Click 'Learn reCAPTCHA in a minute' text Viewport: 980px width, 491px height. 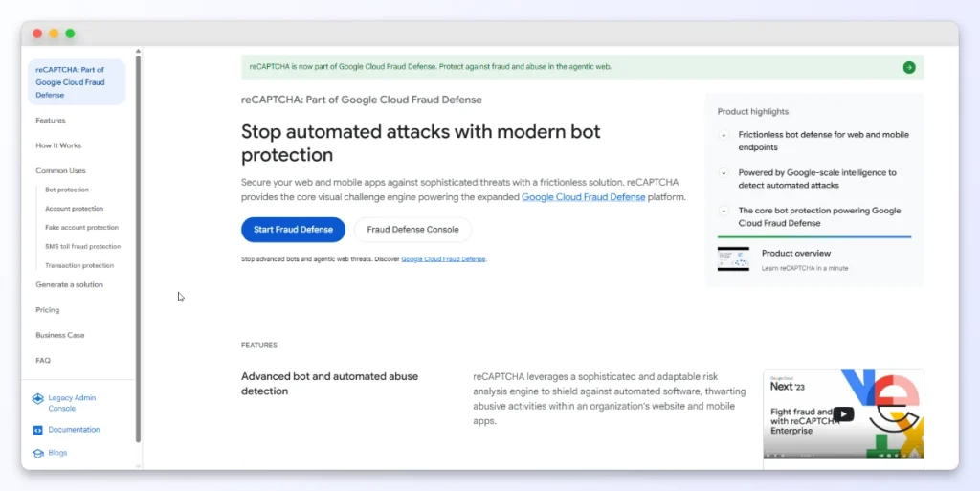coord(805,268)
